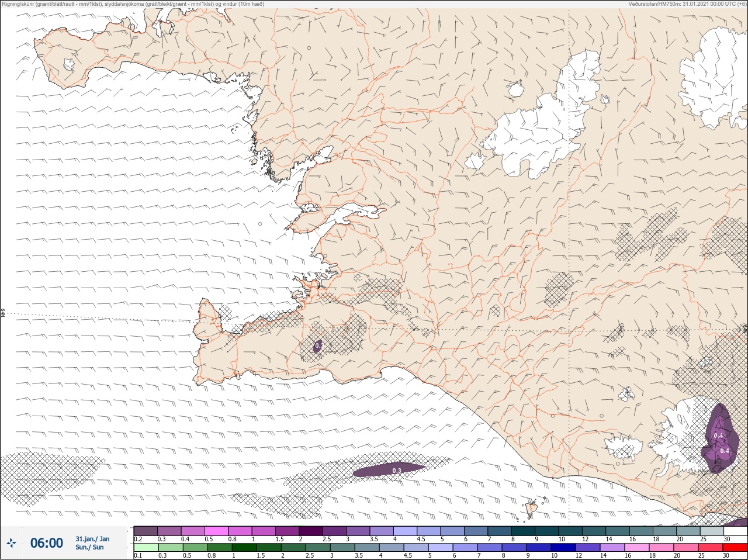Pick the light grey 25 snow legend swatch

coord(712,531)
